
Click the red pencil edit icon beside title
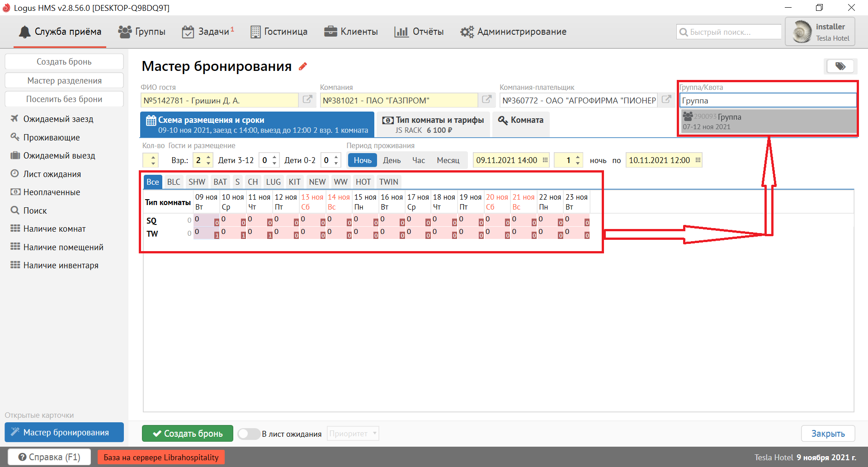pos(303,66)
